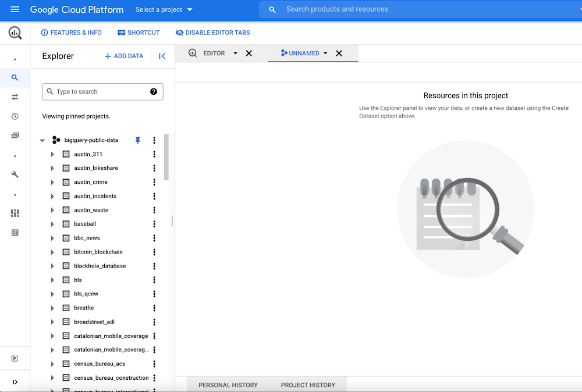The width and height of the screenshot is (582, 392).
Task: Click the Add Data button
Action: (123, 56)
